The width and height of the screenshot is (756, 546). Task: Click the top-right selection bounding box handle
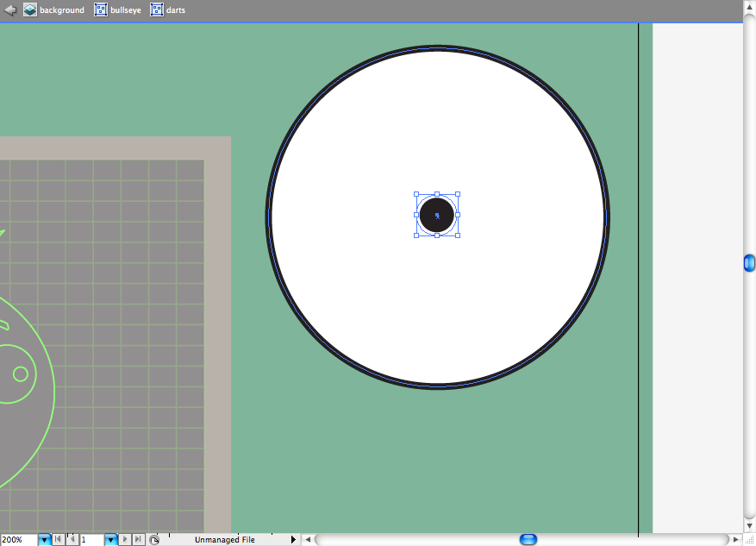coord(458,194)
